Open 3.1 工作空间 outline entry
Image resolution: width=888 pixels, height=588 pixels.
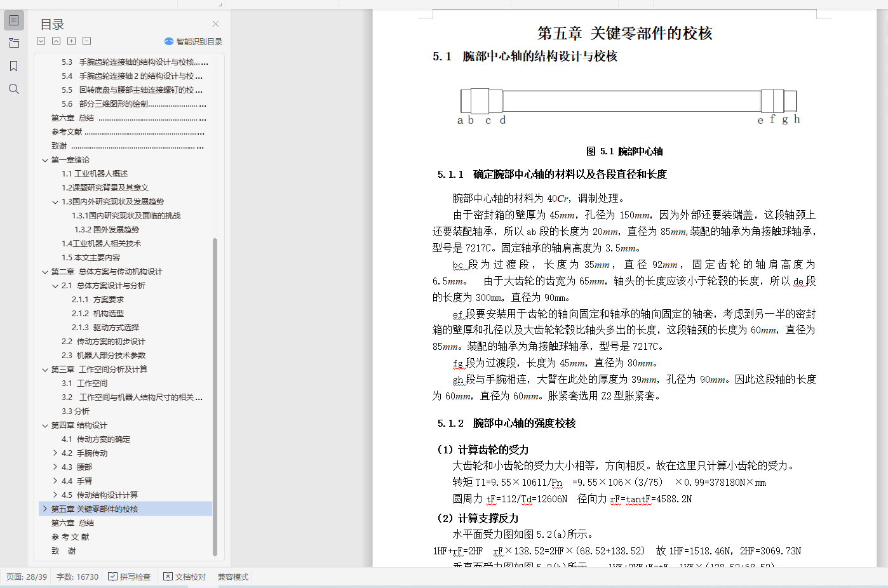click(84, 384)
